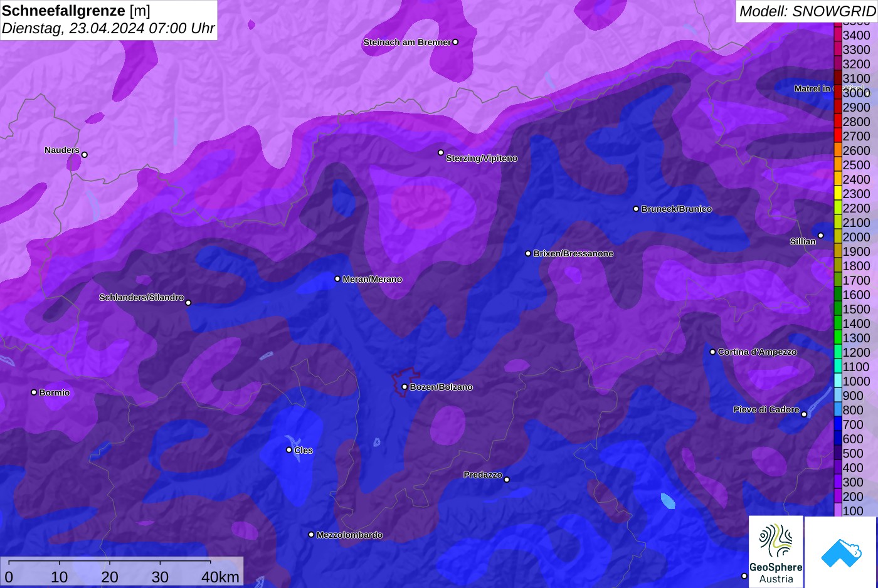The width and height of the screenshot is (878, 588).
Task: Click the 'Nauders' label text
Action: tap(62, 150)
